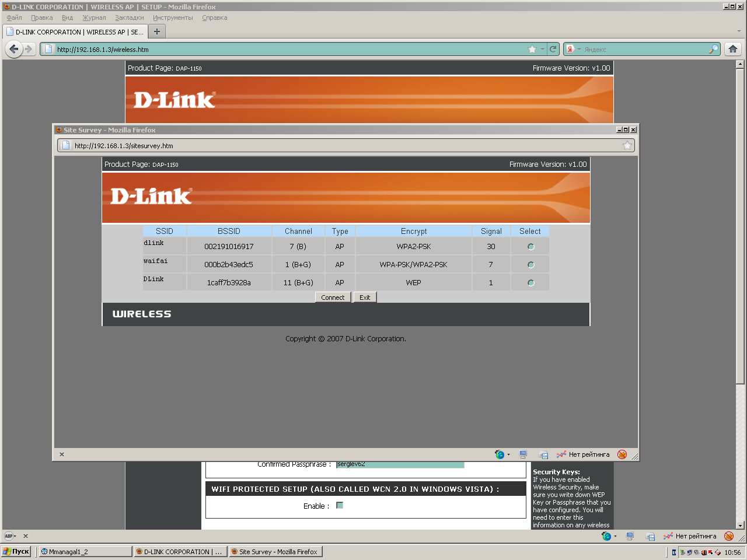Viewport: 747px width, 560px height.
Task: Click BSSID cell 002191016917
Action: (229, 247)
